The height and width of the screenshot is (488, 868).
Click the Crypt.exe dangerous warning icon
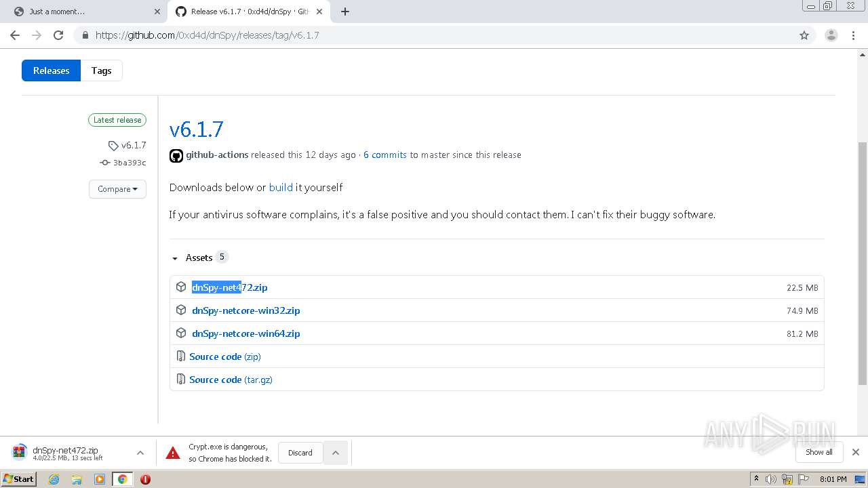tap(174, 453)
